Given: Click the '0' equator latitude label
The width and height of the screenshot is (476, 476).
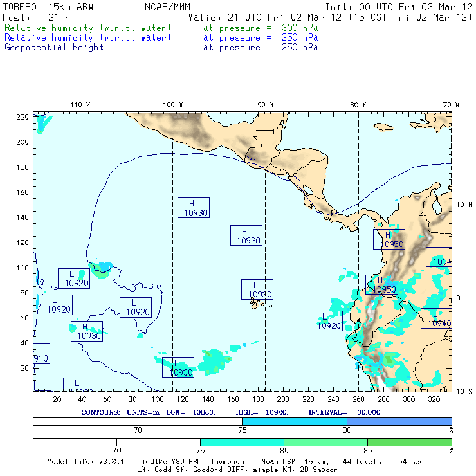Looking at the screenshot, I should coord(459,298).
